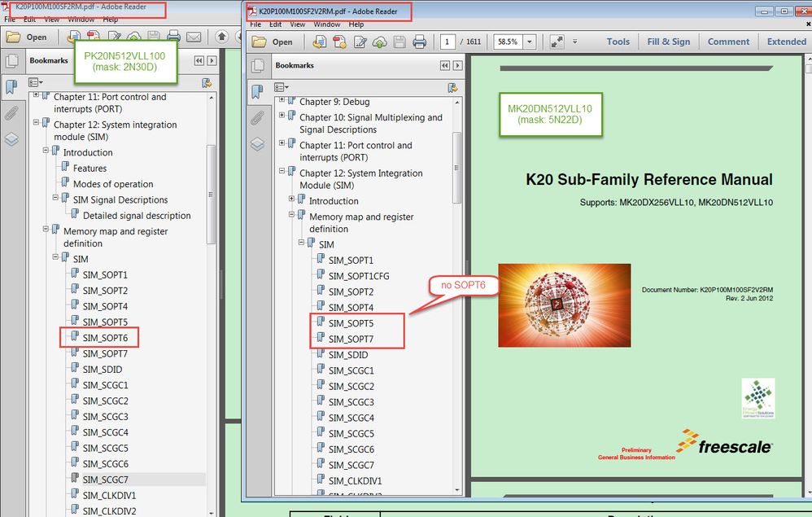Select SIM_SDID bookmark in right window
Viewport: 812px width, 517px height.
tap(348, 355)
